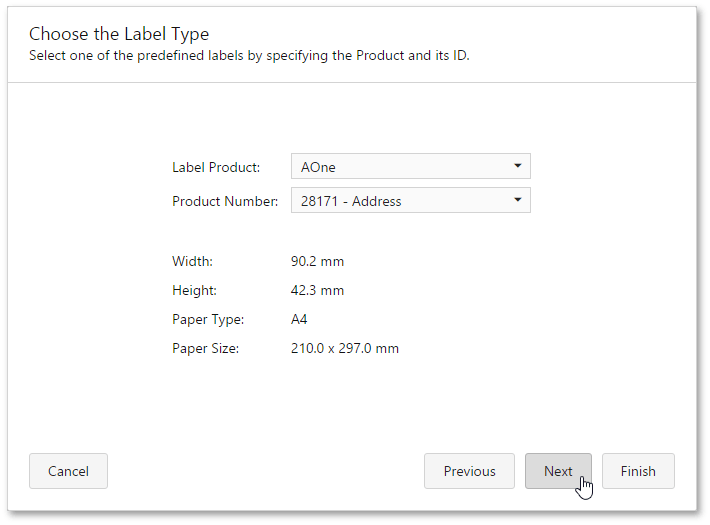This screenshot has height=525, width=710.
Task: Click the Width: caption
Action: coord(192,261)
